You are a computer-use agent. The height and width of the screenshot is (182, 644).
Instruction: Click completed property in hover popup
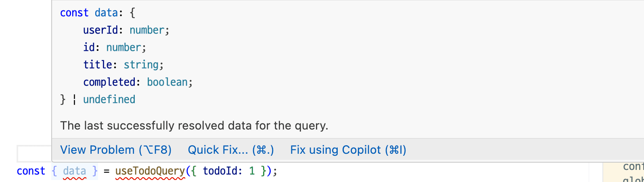(109, 82)
